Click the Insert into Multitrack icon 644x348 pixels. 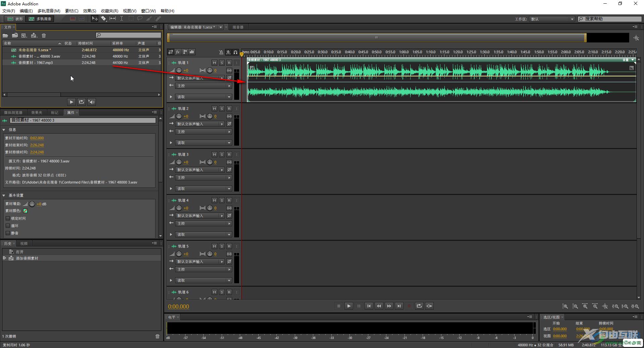[34, 36]
